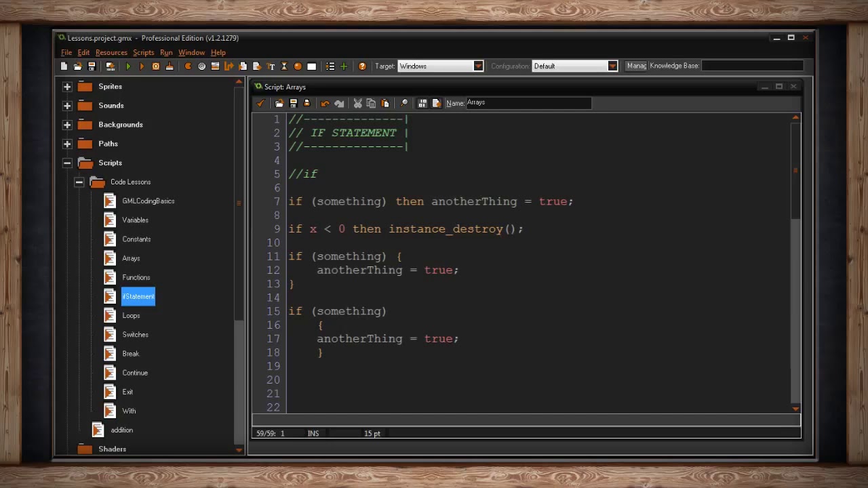868x488 pixels.
Task: Open the Help menu
Action: (x=218, y=52)
